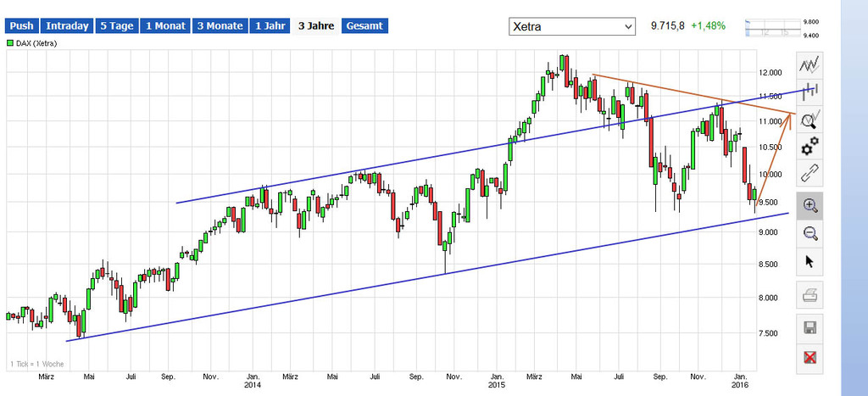Viewport: 868px width, 396px height.
Task: Print the chart using printer icon
Action: click(x=810, y=296)
